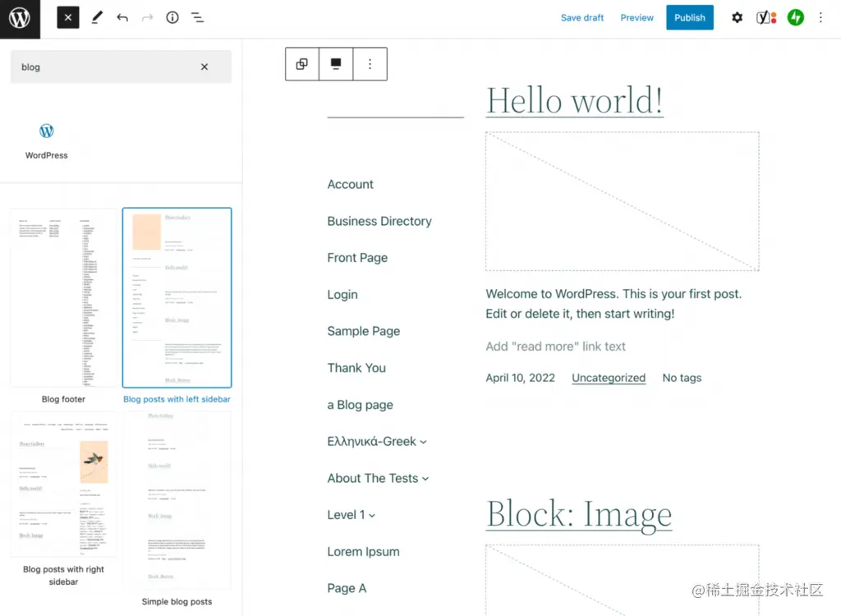Insert the Simple blog posts pattern

tap(177, 508)
